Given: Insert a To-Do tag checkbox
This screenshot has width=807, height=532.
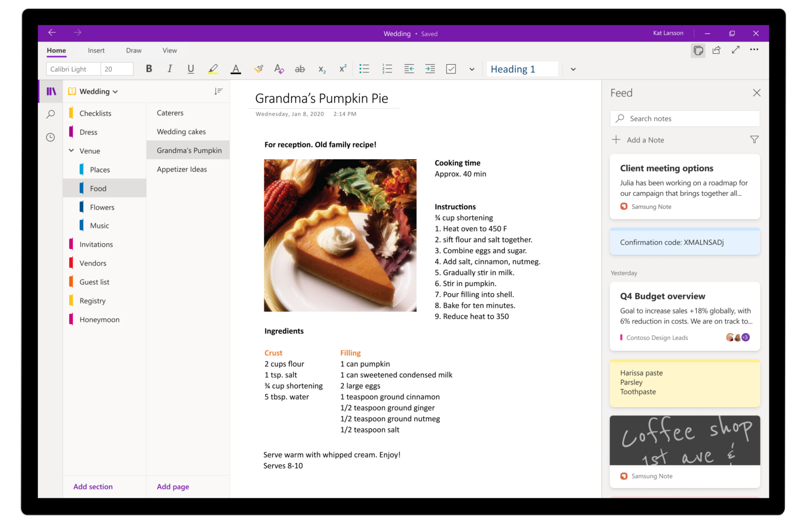Looking at the screenshot, I should [x=451, y=69].
